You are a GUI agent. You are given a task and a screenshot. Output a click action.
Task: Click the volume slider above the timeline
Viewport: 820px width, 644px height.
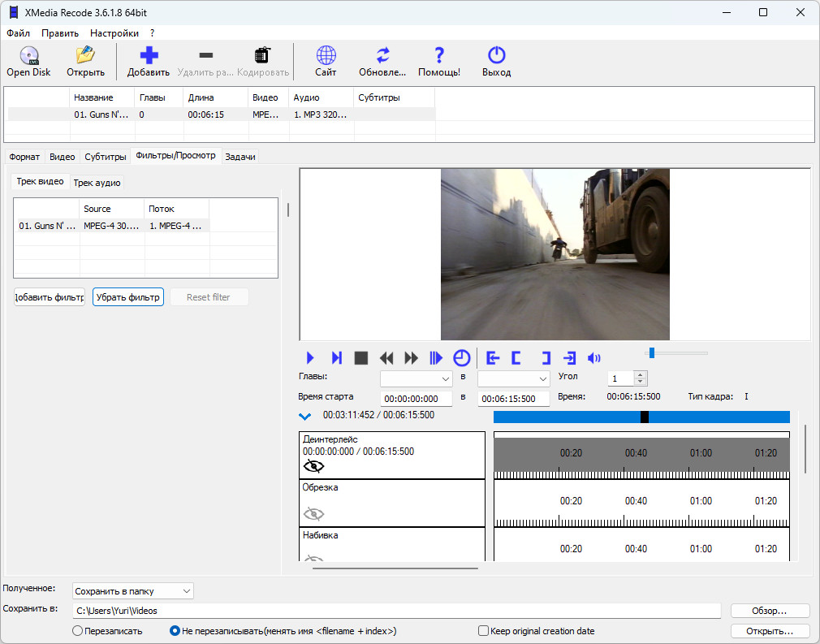click(x=675, y=352)
